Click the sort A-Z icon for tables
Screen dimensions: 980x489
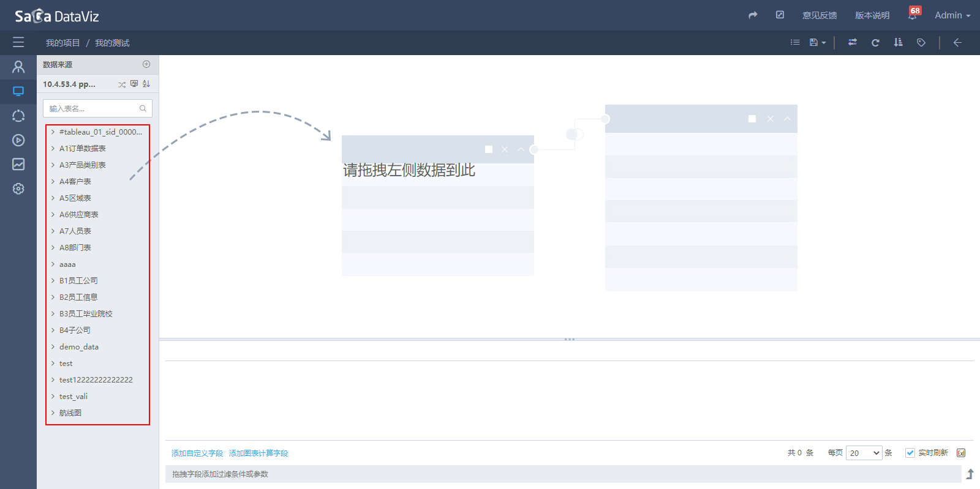pos(146,84)
